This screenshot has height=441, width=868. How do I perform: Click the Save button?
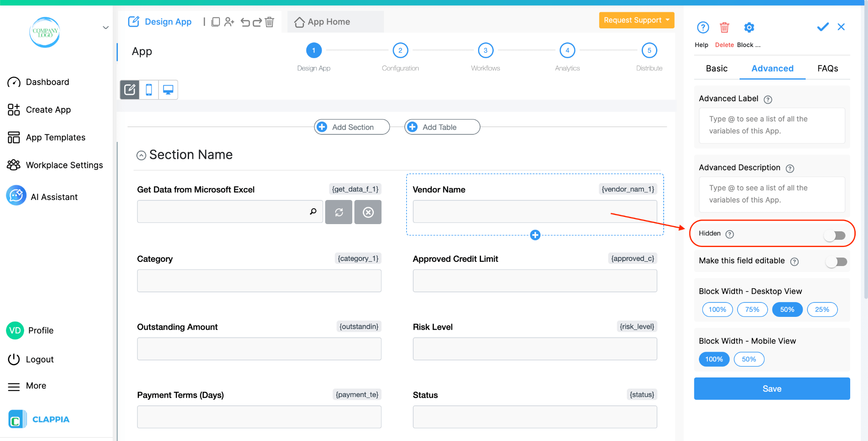point(772,388)
